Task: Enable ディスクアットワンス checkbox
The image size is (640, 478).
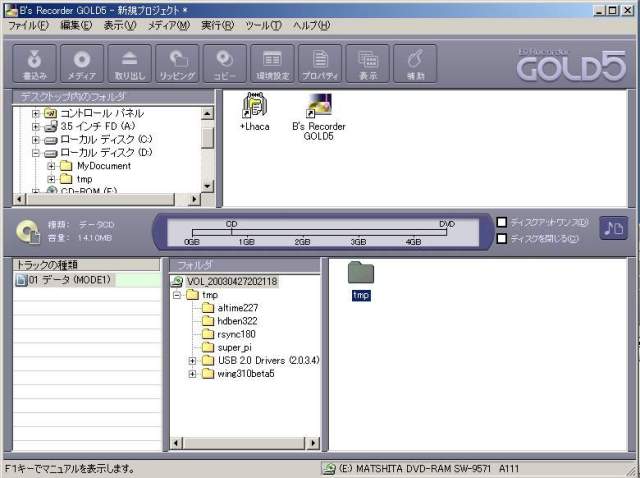Action: (502, 222)
